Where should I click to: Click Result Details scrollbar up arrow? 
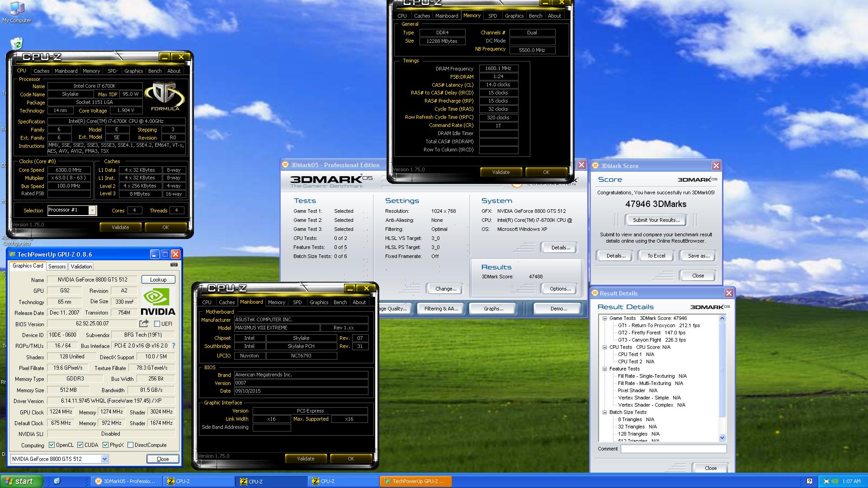722,318
